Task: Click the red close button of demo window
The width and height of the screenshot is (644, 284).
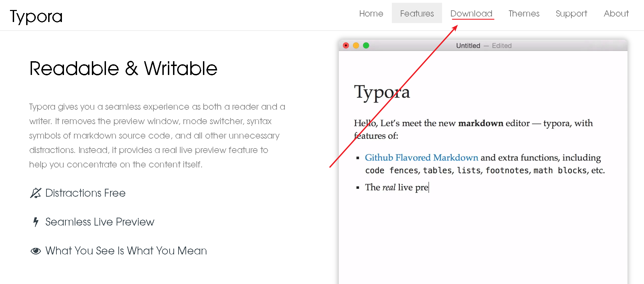Action: (x=346, y=45)
